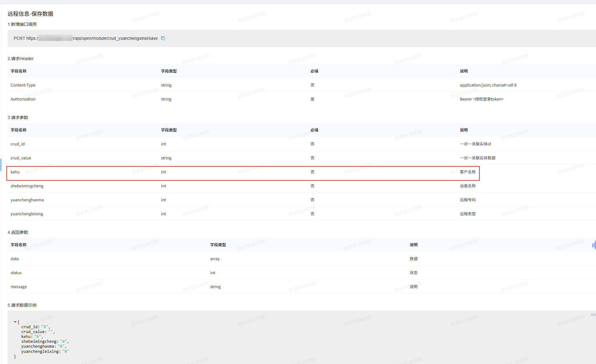Click the application/json charset description
The width and height of the screenshot is (596, 364).
click(x=488, y=85)
